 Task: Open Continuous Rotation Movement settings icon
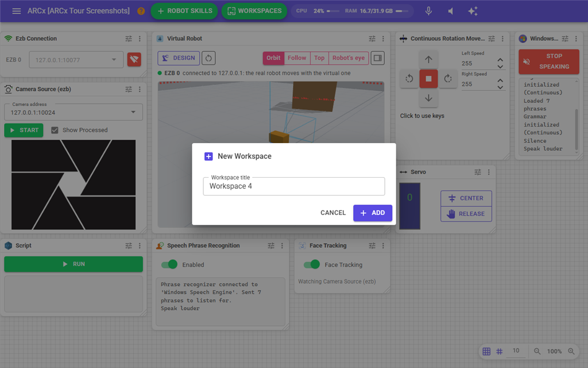tap(492, 39)
